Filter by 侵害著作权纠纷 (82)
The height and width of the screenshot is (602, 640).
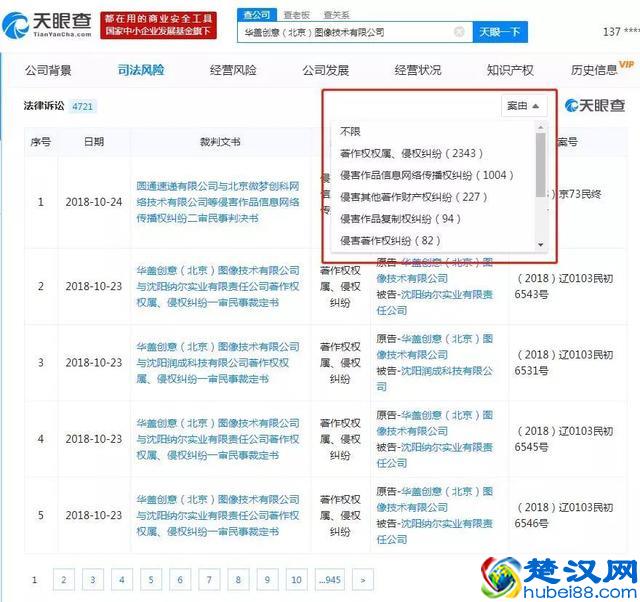tap(390, 240)
